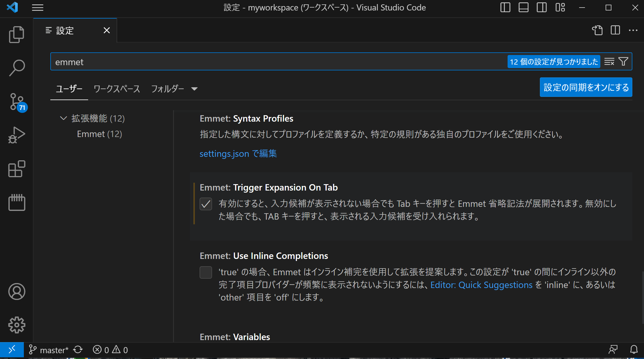Toggle the primary side bar layout icon

pos(505,8)
